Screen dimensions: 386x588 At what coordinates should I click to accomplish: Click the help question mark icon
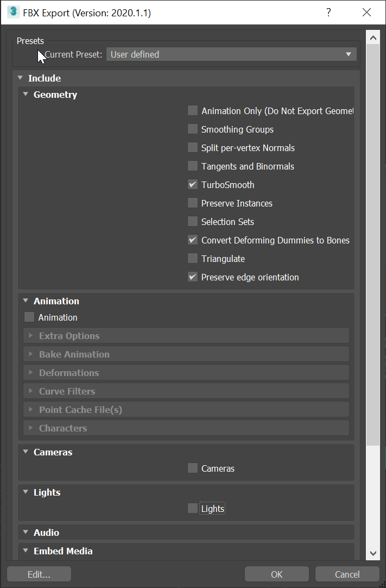click(328, 12)
